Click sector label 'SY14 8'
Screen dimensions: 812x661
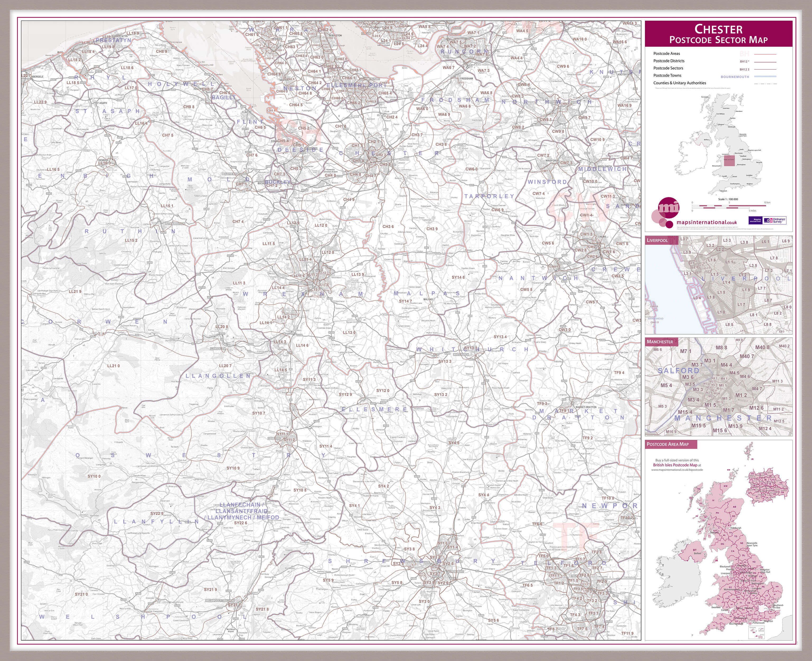[x=458, y=277]
